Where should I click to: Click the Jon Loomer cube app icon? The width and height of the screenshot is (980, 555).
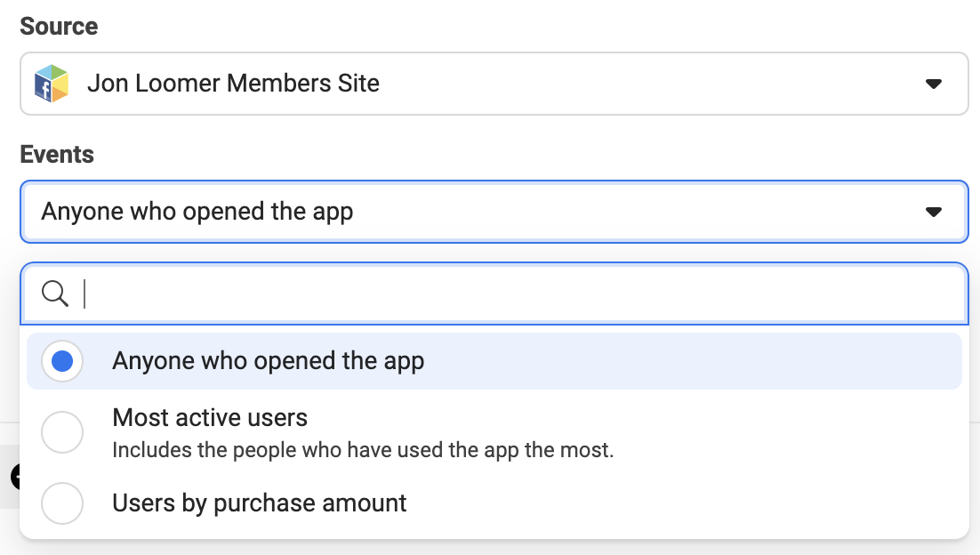click(52, 84)
